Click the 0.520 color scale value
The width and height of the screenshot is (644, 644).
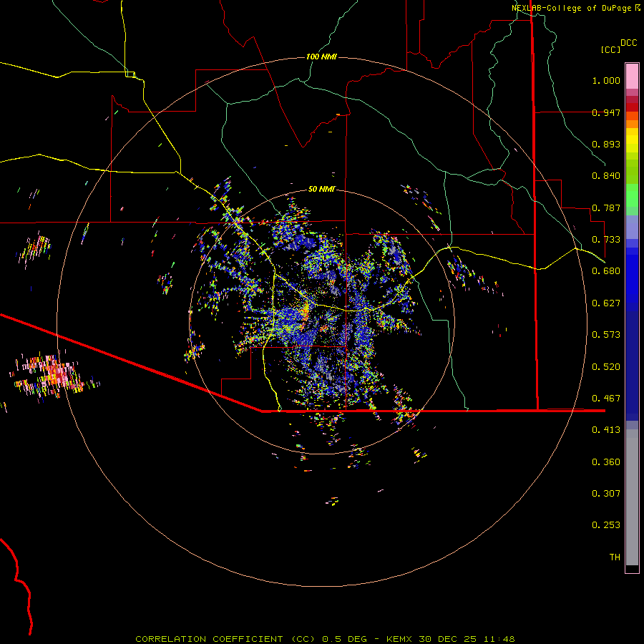(606, 367)
